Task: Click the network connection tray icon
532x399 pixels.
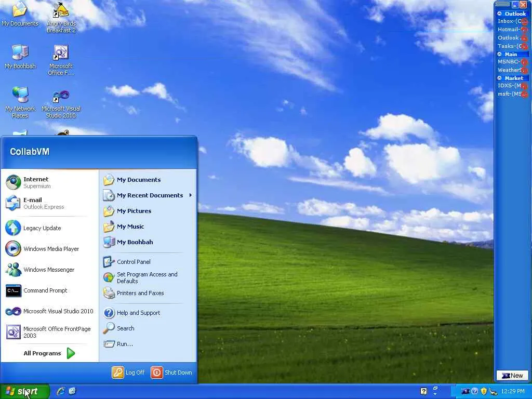Action: click(494, 392)
